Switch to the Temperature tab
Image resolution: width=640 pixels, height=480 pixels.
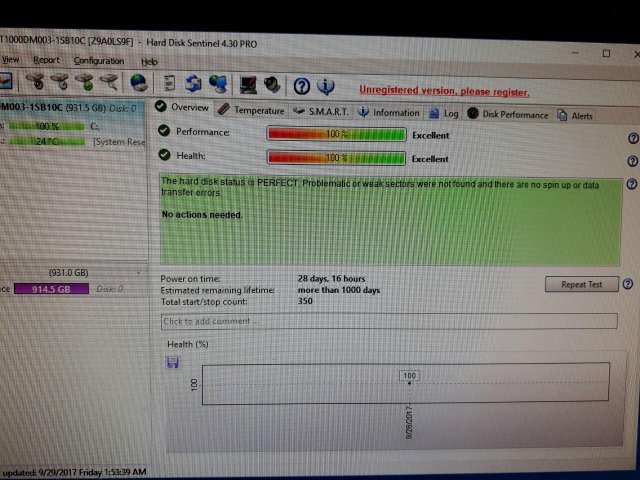coord(251,110)
